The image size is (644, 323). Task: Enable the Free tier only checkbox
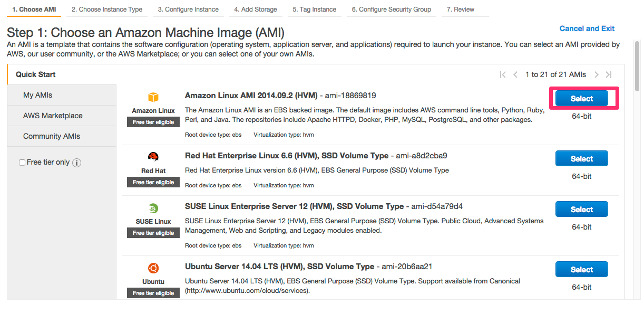(x=22, y=163)
